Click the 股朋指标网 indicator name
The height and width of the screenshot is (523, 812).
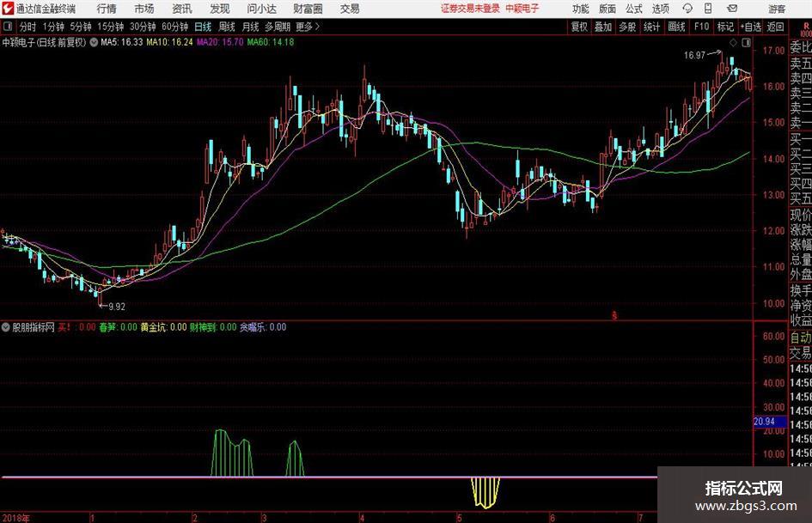coord(34,327)
